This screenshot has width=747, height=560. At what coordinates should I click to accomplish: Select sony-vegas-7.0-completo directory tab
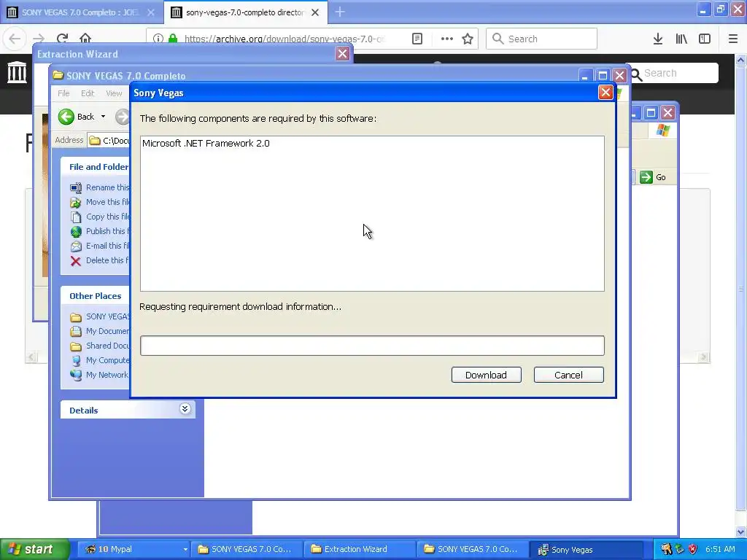(245, 12)
